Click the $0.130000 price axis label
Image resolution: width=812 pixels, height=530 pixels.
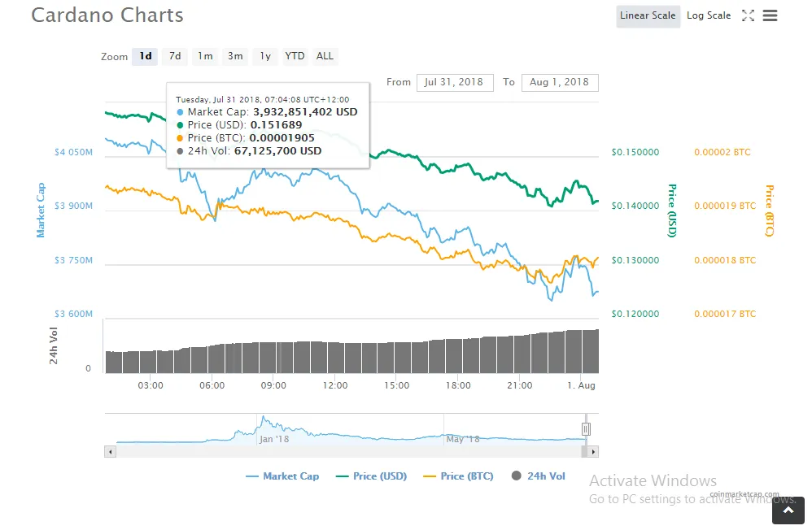(635, 260)
